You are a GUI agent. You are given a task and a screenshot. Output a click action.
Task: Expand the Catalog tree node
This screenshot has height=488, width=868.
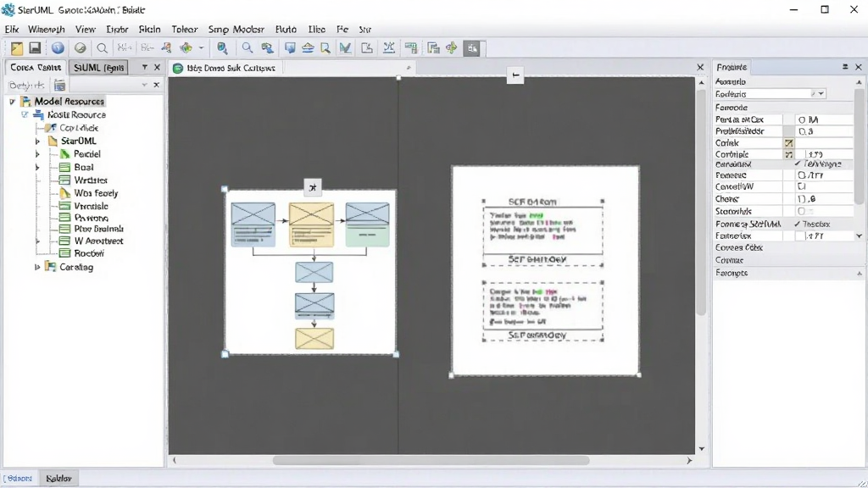point(37,267)
